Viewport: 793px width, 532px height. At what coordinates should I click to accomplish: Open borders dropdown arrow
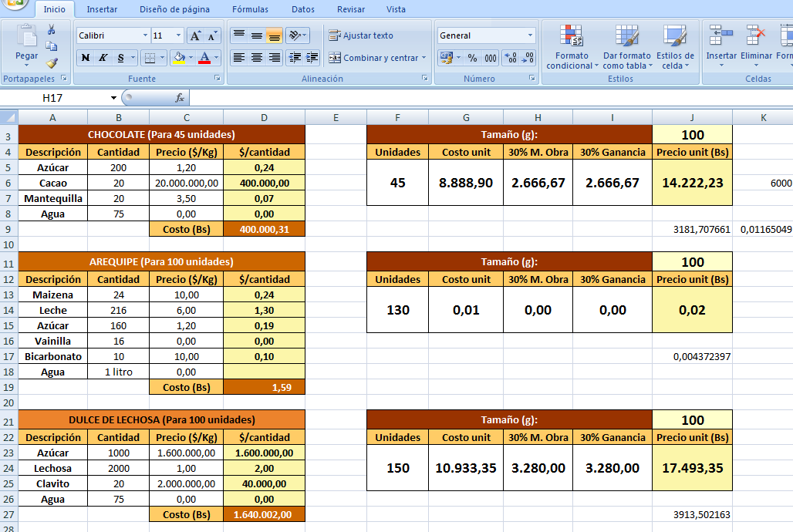tap(162, 58)
